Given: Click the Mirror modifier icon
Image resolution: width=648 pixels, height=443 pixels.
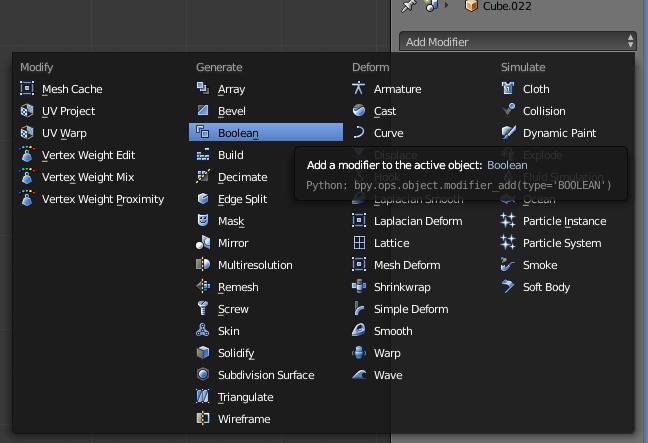Looking at the screenshot, I should tap(202, 243).
